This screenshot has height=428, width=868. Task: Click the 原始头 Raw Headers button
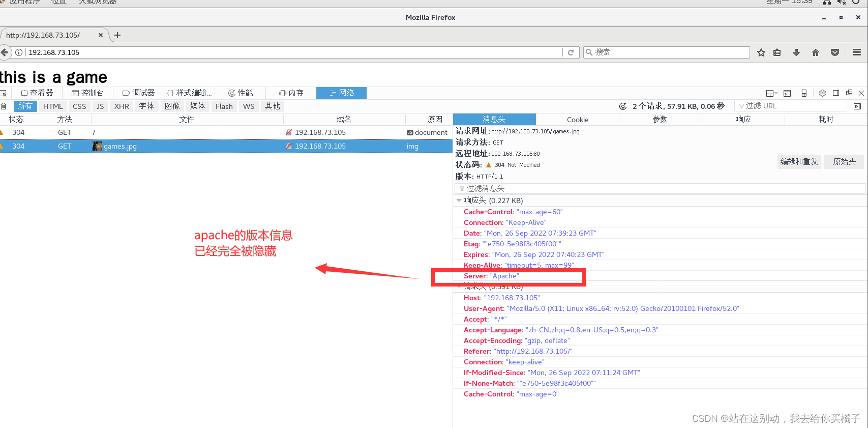(x=844, y=162)
